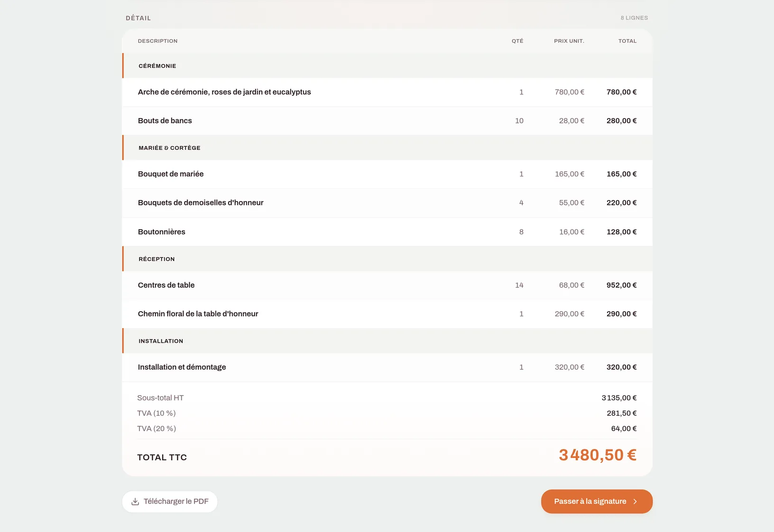
Task: Click the 280,00 € total cell
Action: [x=621, y=121]
